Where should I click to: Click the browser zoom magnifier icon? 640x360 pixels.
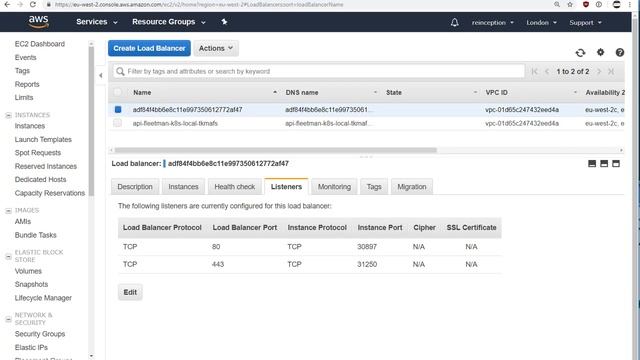click(x=557, y=4)
